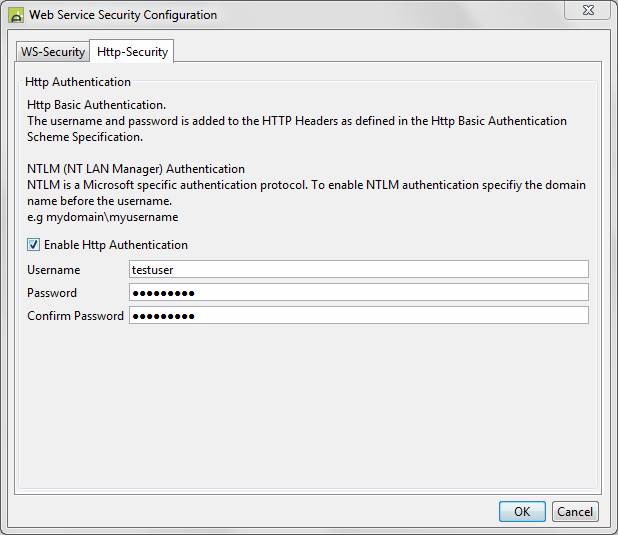Screen dimensions: 618x535
Task: Focus the Password input field
Action: [358, 292]
